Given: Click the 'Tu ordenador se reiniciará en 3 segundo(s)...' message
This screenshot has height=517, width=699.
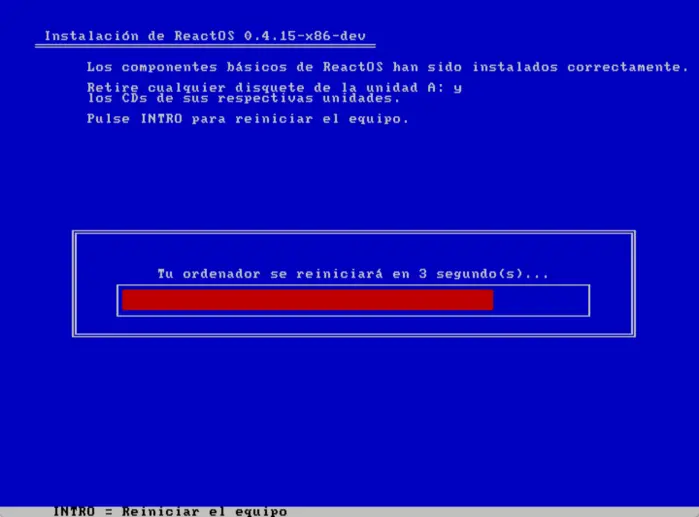Looking at the screenshot, I should [x=353, y=273].
